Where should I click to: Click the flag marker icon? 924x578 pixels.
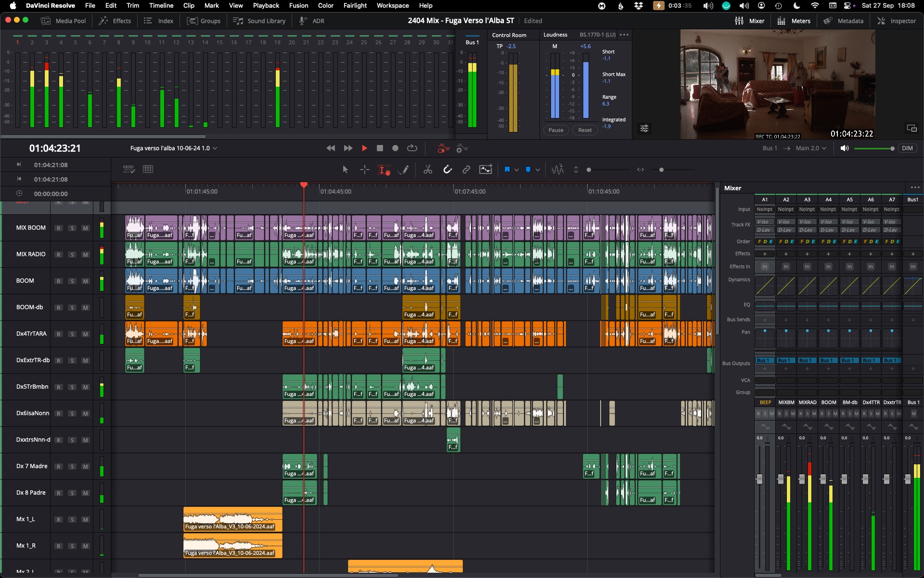[507, 170]
